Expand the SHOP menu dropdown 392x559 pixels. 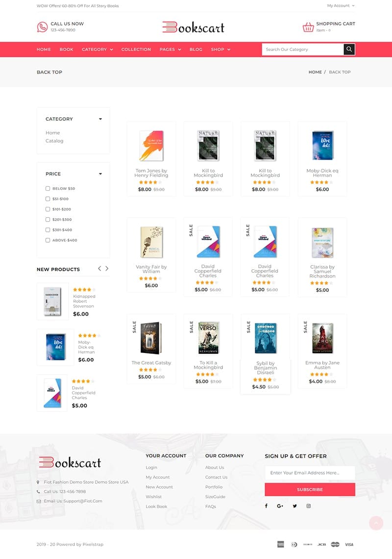tap(220, 49)
